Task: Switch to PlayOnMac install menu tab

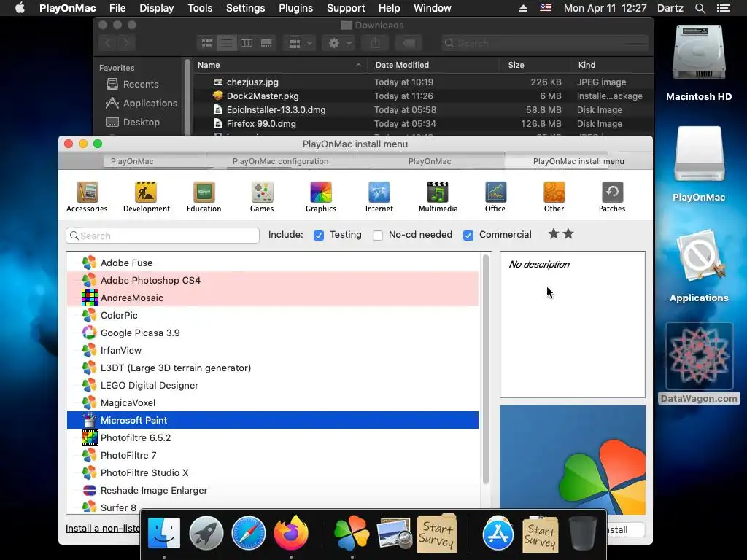Action: point(578,161)
